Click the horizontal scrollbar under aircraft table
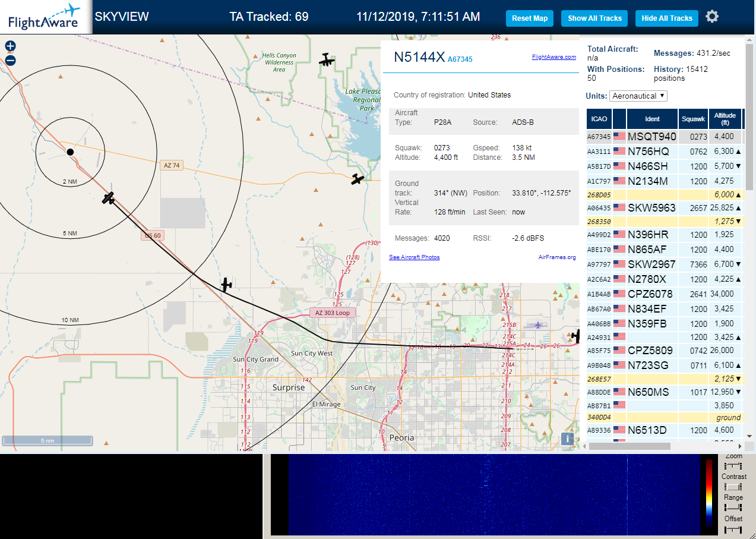The image size is (756, 539). [630, 446]
